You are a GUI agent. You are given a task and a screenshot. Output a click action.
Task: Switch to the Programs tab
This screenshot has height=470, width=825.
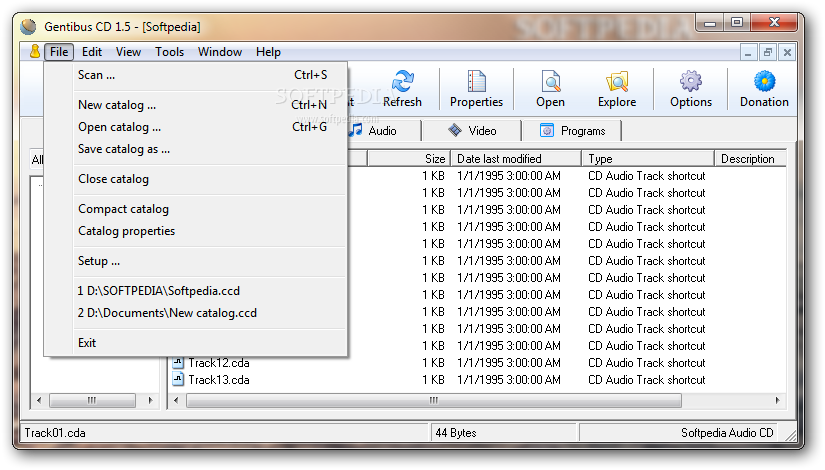coord(572,131)
